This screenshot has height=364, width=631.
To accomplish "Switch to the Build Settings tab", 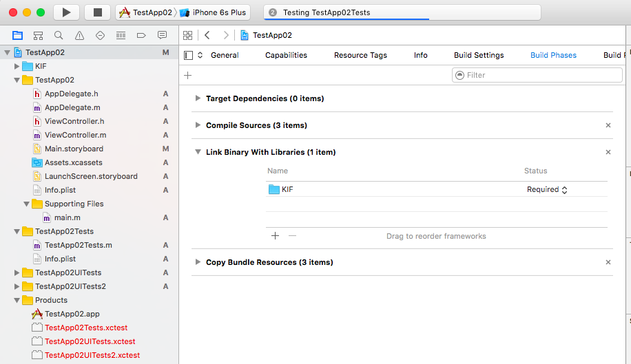I will [x=479, y=55].
